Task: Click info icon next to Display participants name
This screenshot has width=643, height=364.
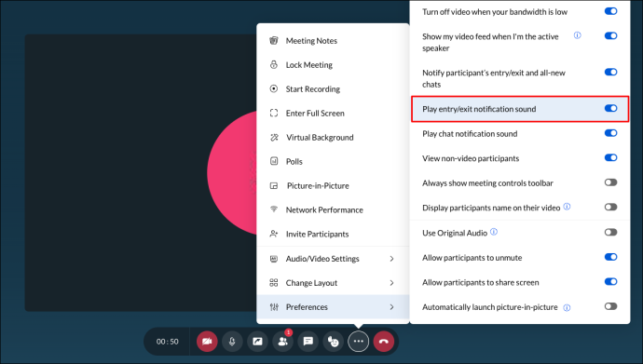Action: (567, 207)
